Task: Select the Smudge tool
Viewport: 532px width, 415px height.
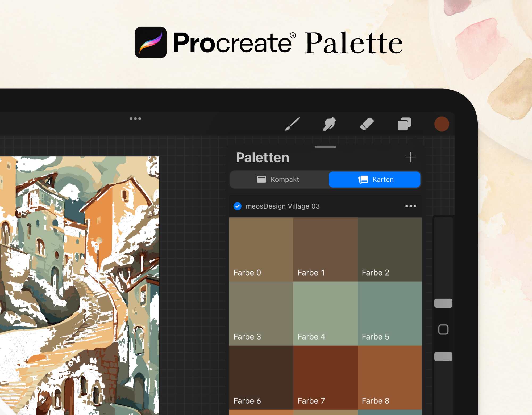Action: pos(329,124)
